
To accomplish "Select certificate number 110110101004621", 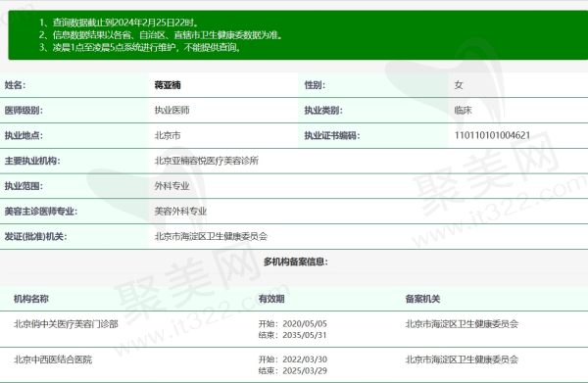I will tap(492, 135).
